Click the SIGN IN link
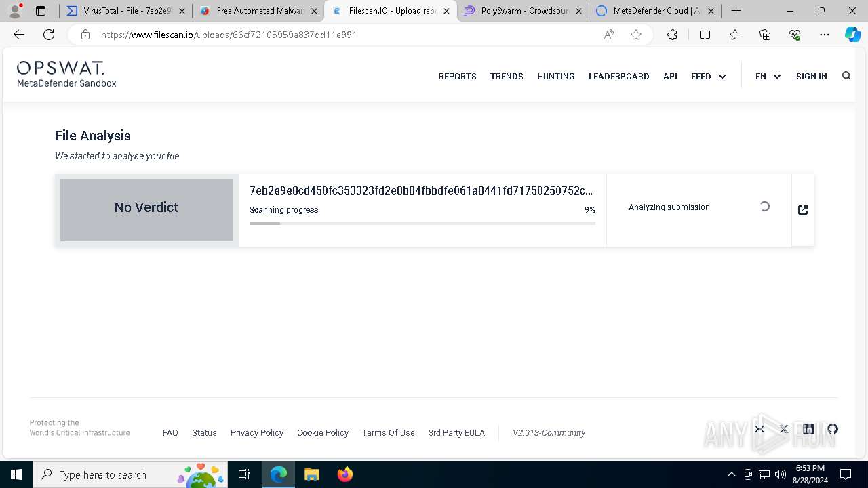 click(x=811, y=77)
